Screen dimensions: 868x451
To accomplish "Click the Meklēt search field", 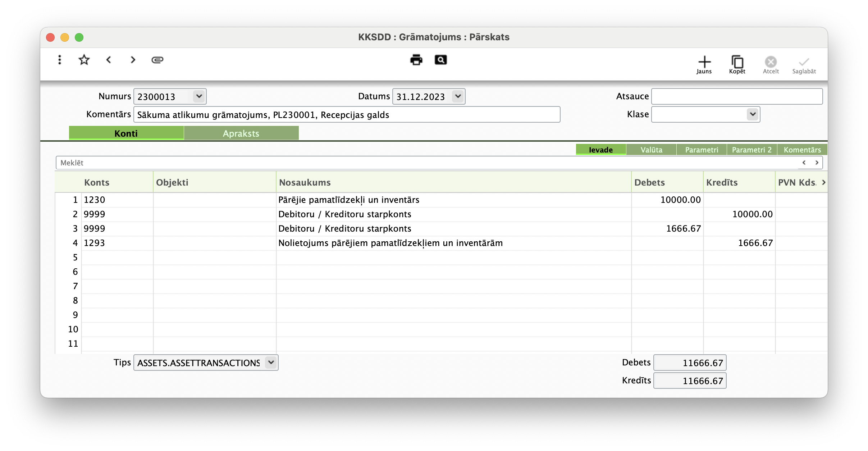I will click(424, 163).
